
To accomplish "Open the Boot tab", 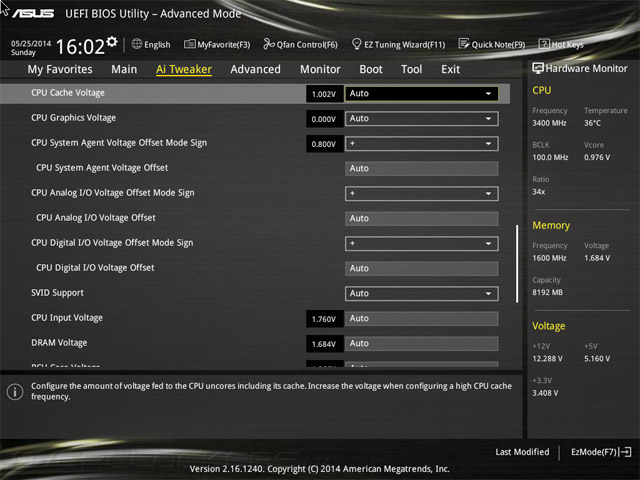I will tap(371, 69).
